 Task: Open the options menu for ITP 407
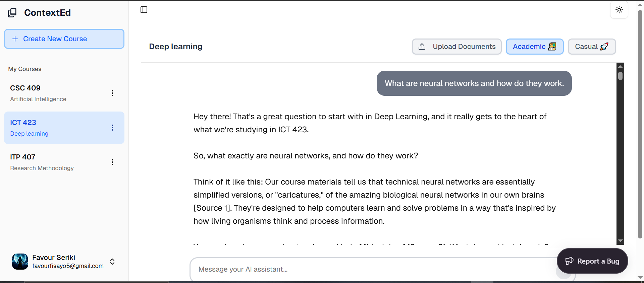pyautogui.click(x=112, y=162)
